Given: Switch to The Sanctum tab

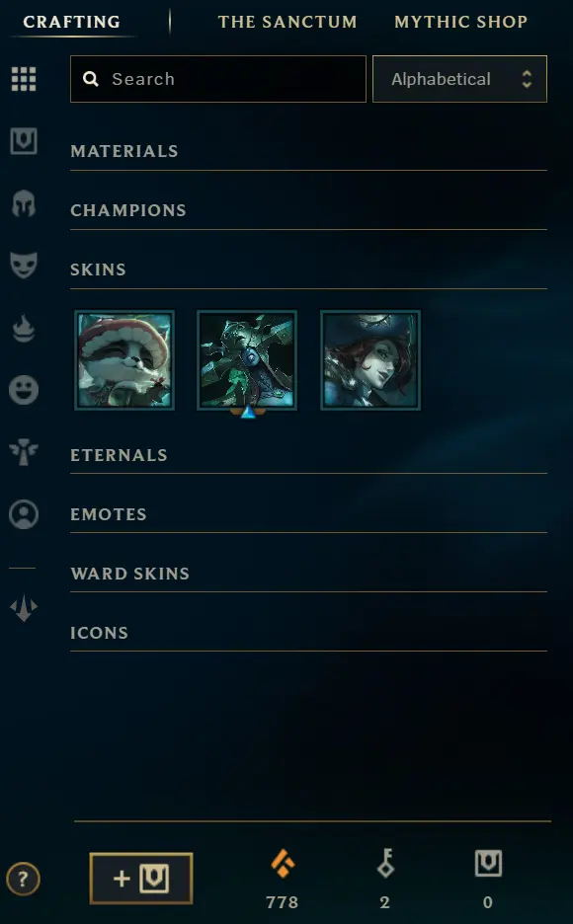Looking at the screenshot, I should [x=287, y=22].
